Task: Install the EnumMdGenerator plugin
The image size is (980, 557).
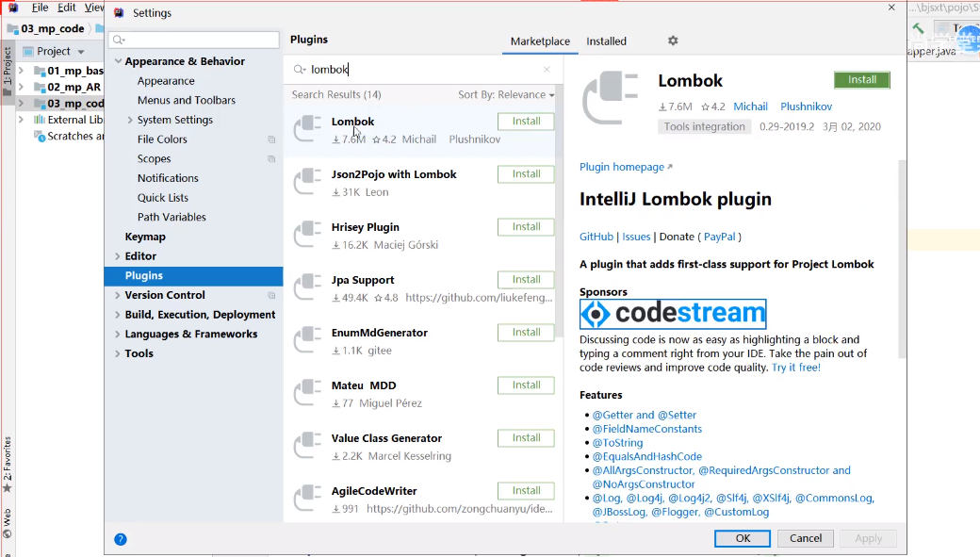Action: click(526, 332)
